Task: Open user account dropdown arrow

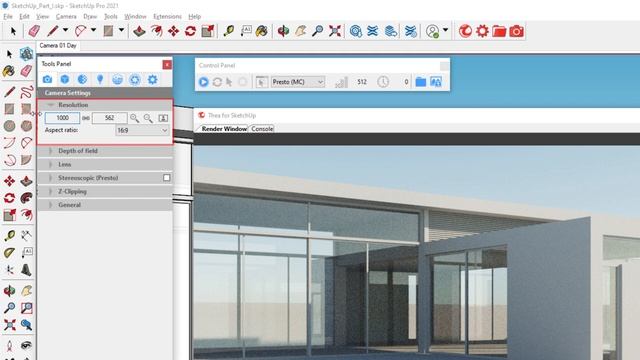Action: [445, 30]
